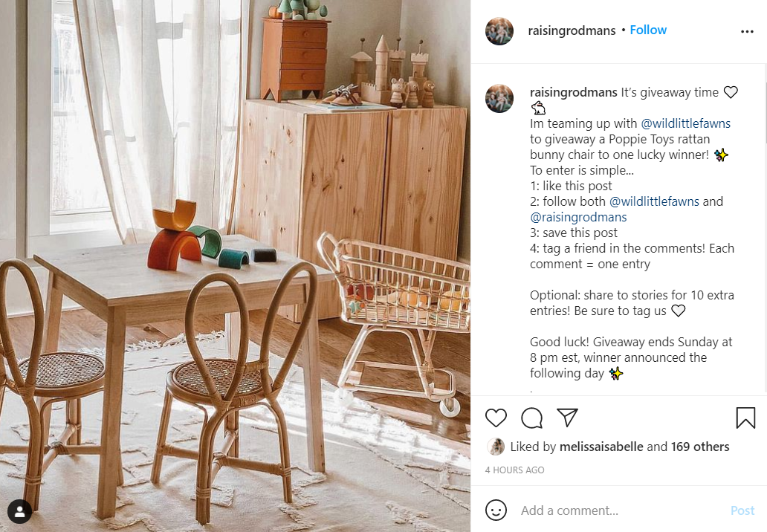Click the tagged people icon on photo

[x=19, y=511]
